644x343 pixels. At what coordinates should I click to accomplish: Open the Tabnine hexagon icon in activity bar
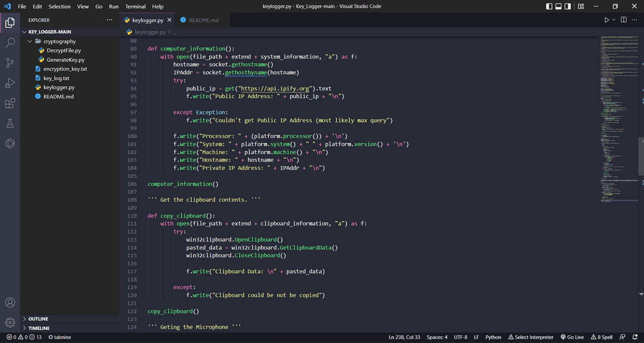10,143
